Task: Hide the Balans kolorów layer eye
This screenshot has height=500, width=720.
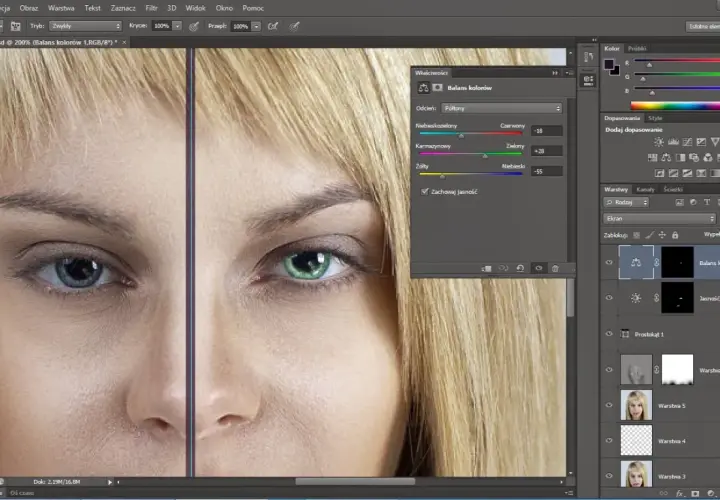Action: click(x=609, y=263)
